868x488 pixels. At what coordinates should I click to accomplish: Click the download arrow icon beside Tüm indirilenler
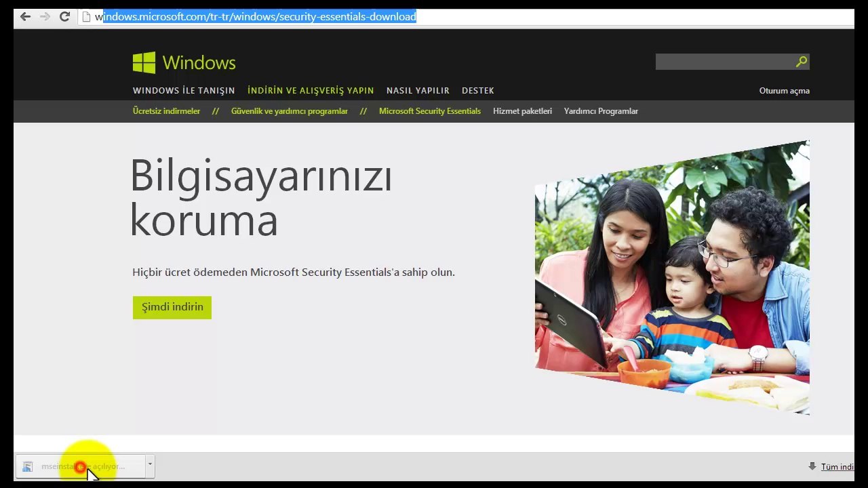point(812,466)
